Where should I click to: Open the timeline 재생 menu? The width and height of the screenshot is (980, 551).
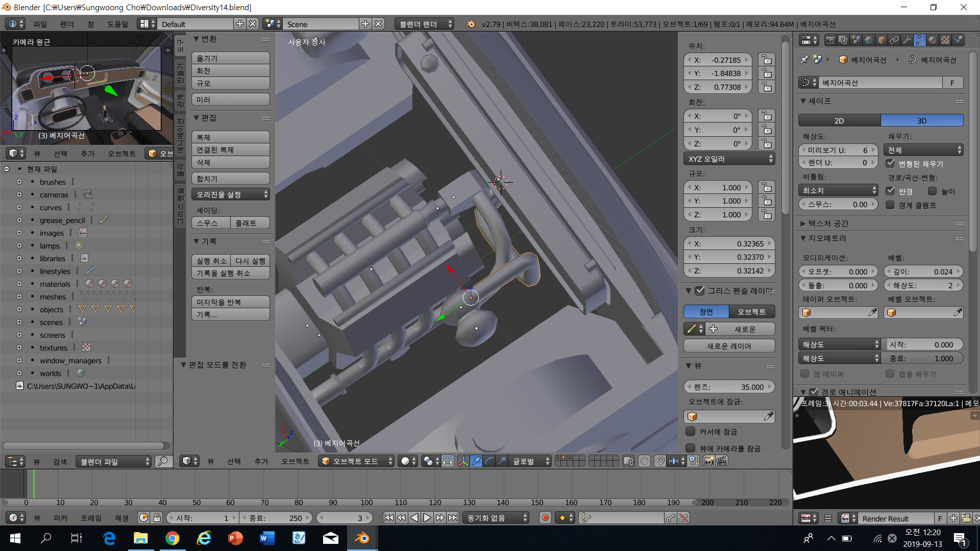[x=121, y=518]
